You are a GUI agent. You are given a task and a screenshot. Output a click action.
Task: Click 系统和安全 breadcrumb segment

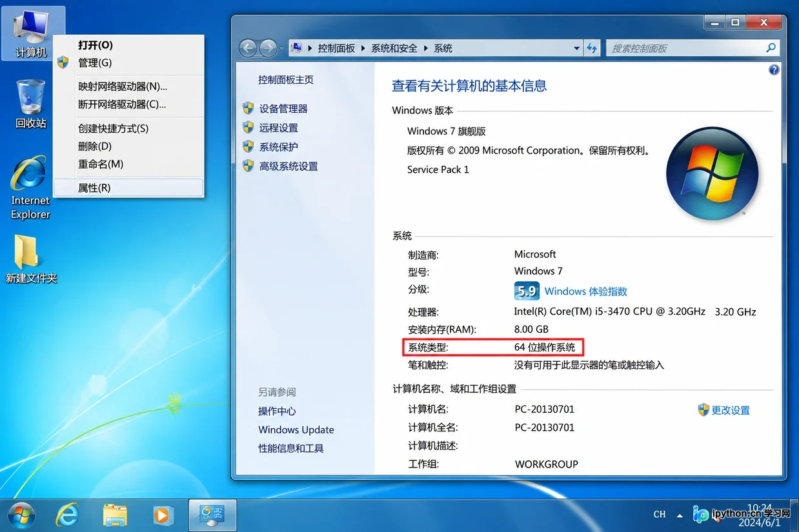[394, 48]
